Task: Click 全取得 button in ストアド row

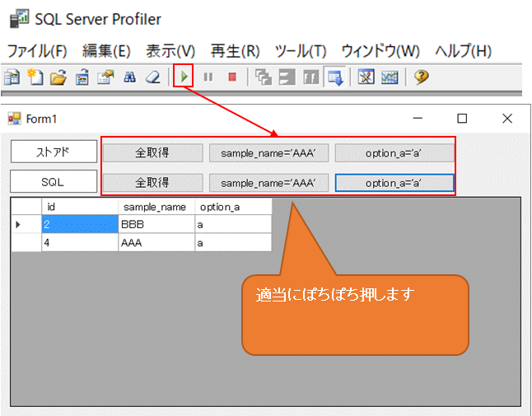Action: (x=152, y=153)
